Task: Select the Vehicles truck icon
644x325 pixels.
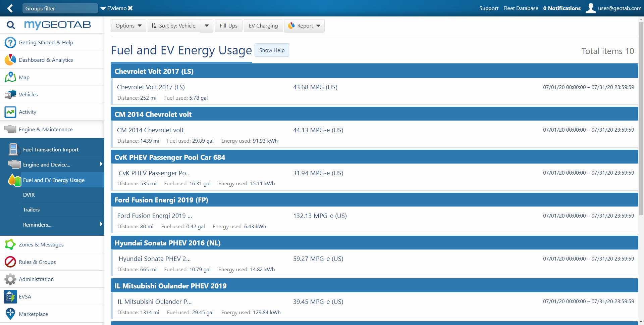Action: [10, 94]
